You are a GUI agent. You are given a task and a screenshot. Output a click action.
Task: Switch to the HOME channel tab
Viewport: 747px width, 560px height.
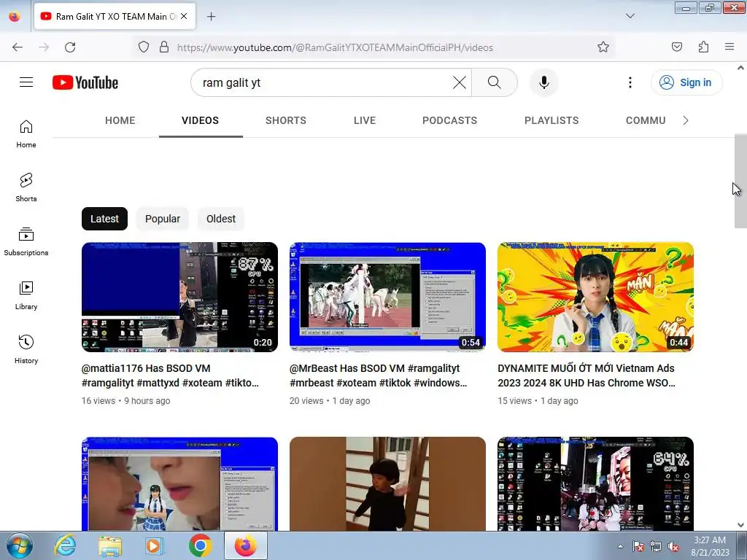point(120,120)
